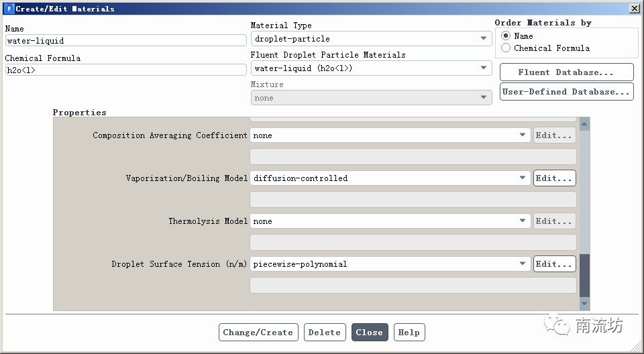Select Name radio button for ordering materials

[506, 36]
